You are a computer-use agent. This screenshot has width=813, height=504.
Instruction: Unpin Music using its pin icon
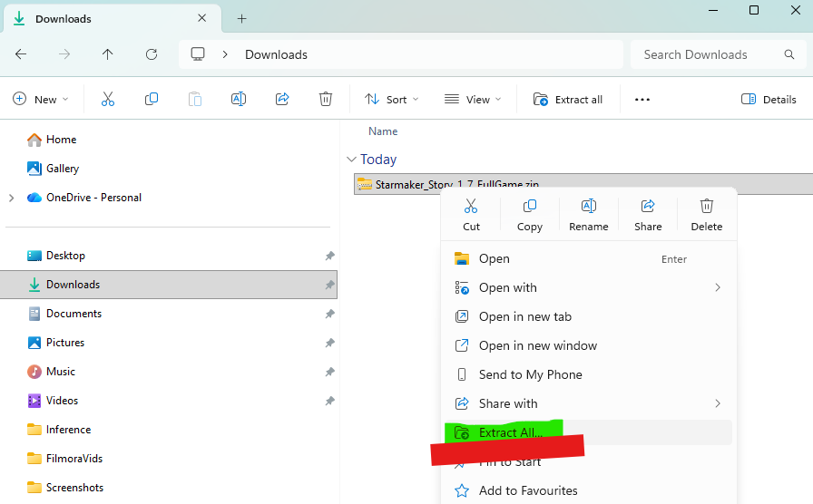coord(329,372)
